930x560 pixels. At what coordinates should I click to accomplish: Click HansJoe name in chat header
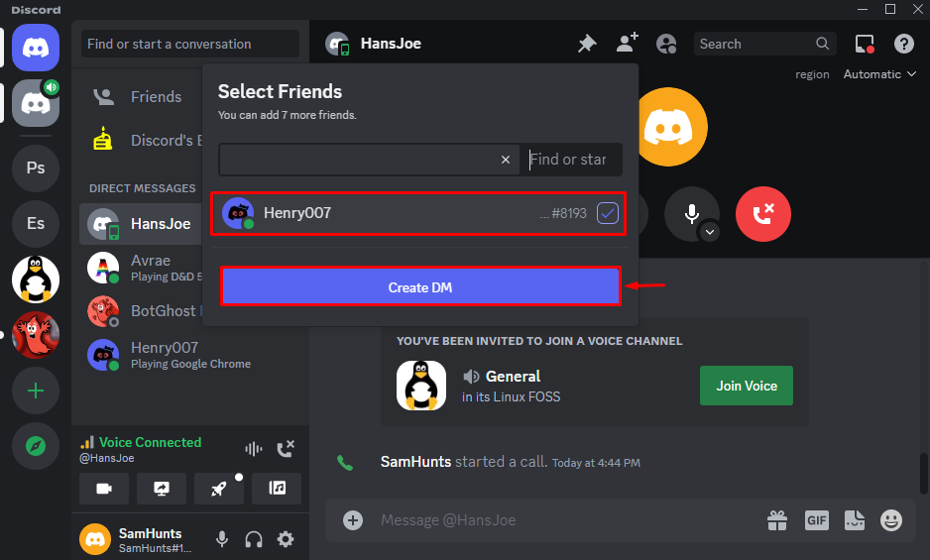point(391,44)
